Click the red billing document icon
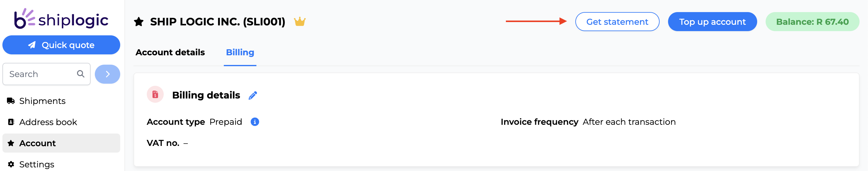Viewport: 868px width, 171px height. (155, 95)
